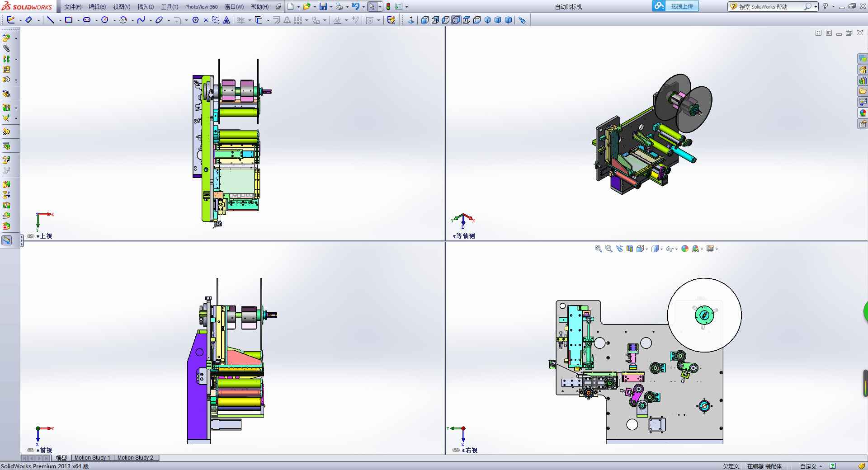Open the Save dropdown arrow
This screenshot has height=470, width=868.
(x=331, y=7)
